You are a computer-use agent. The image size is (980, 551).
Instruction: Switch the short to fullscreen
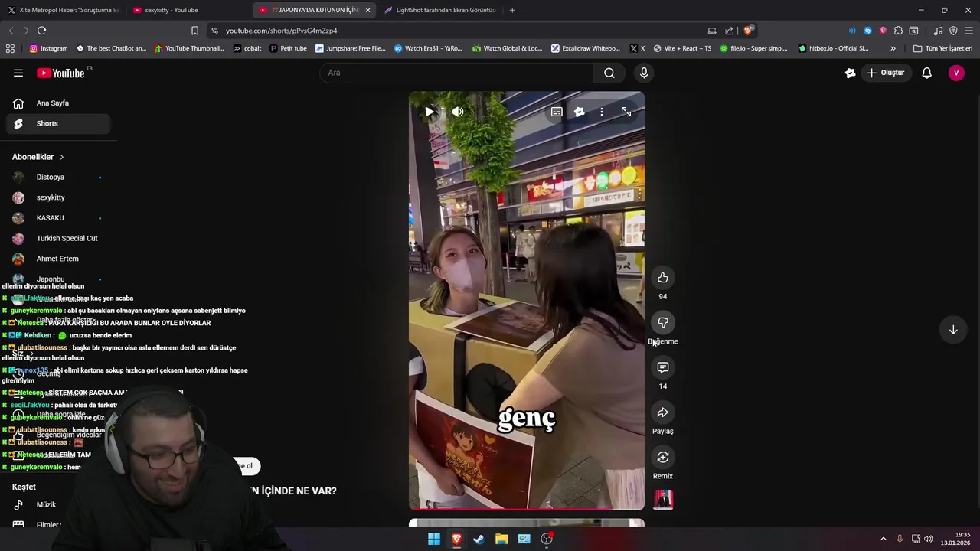626,112
